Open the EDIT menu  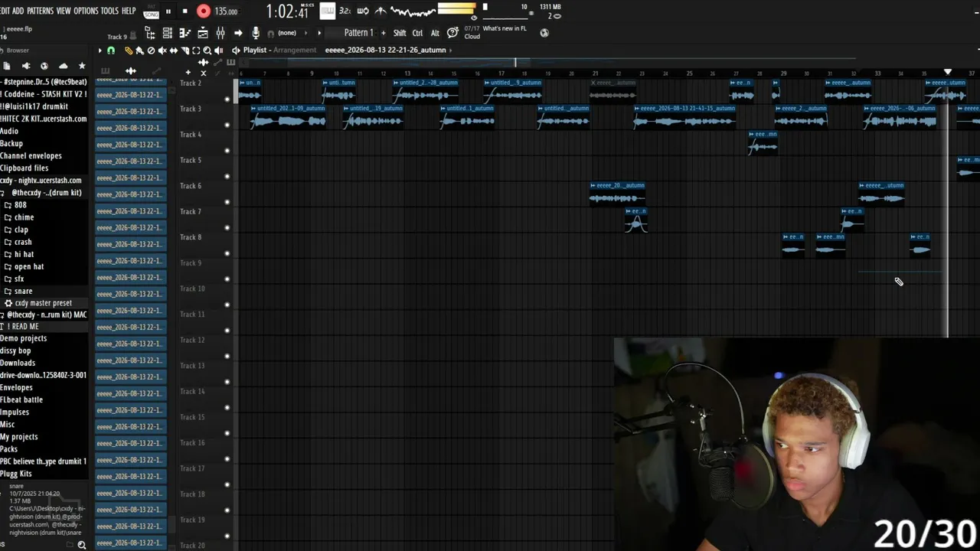(x=5, y=11)
